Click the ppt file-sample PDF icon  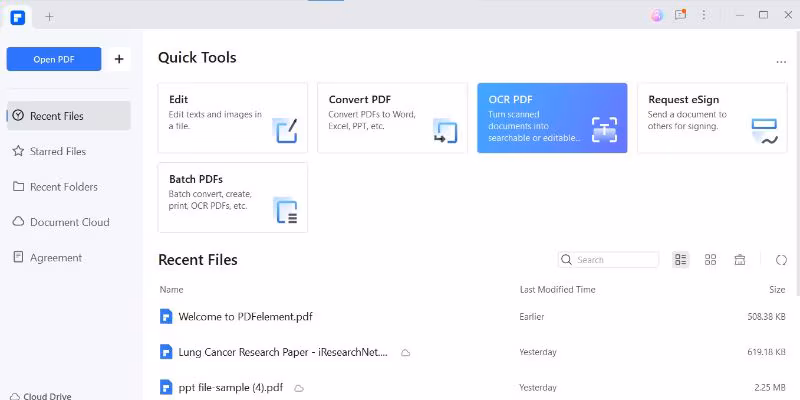click(x=166, y=387)
